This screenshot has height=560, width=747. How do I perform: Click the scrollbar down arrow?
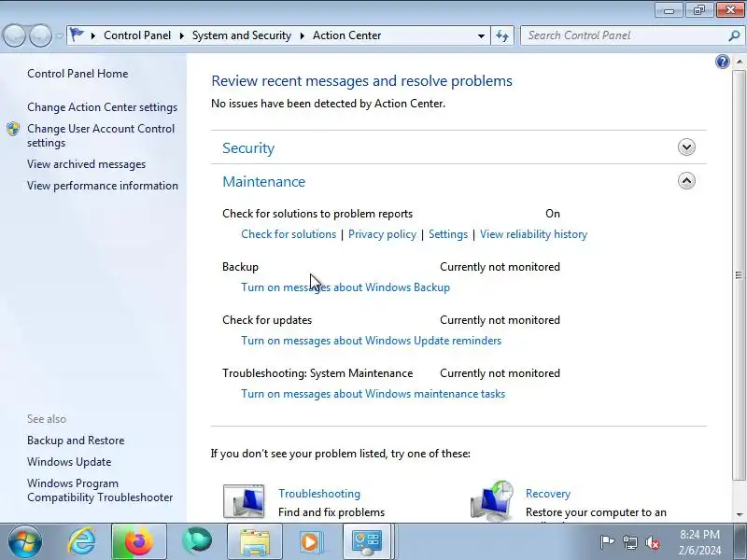coord(739,515)
